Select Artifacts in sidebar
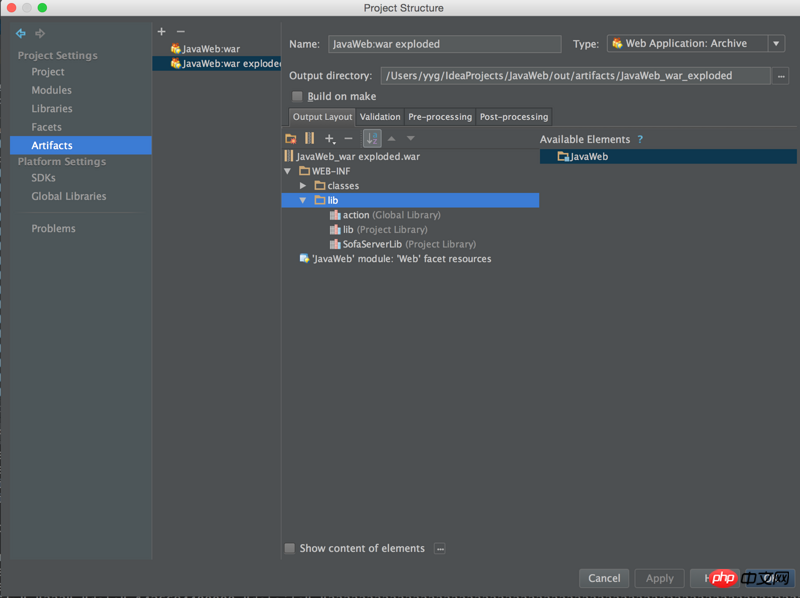 coord(81,145)
